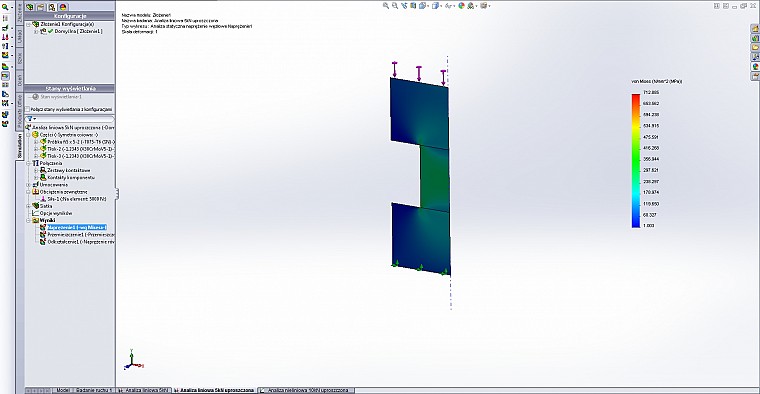The height and width of the screenshot is (394, 760).
Task: Select the Siła-1 force load item
Action: 76,199
